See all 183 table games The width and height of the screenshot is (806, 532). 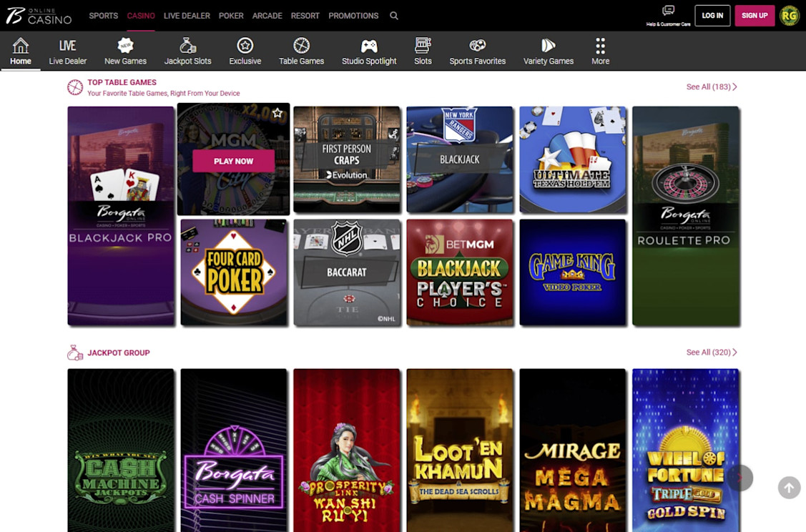712,87
